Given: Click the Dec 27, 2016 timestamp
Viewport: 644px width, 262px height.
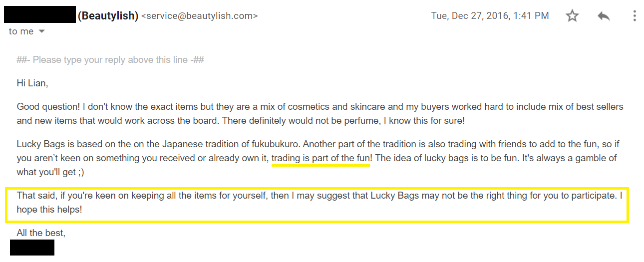Looking at the screenshot, I should tap(490, 16).
